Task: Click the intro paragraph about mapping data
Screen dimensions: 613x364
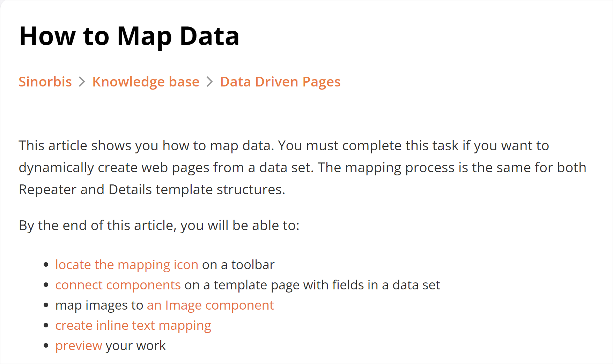Action: point(302,168)
